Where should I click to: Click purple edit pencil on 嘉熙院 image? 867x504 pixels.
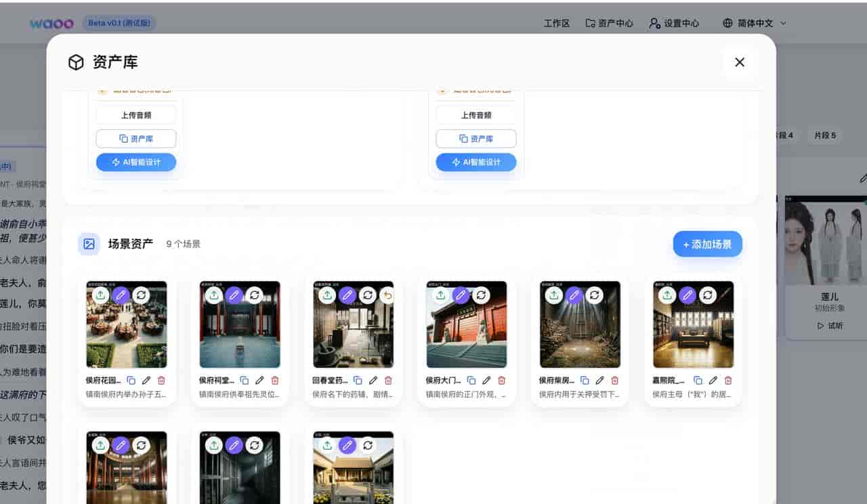(688, 295)
